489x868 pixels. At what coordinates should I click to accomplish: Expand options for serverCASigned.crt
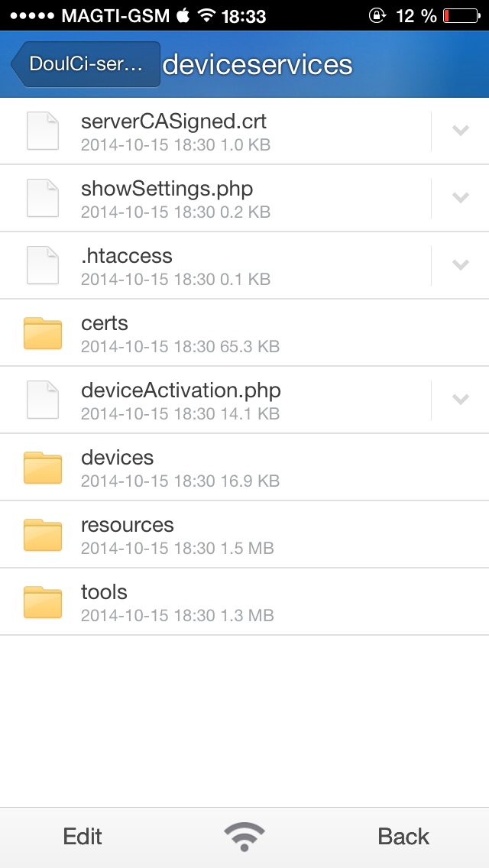point(460,131)
